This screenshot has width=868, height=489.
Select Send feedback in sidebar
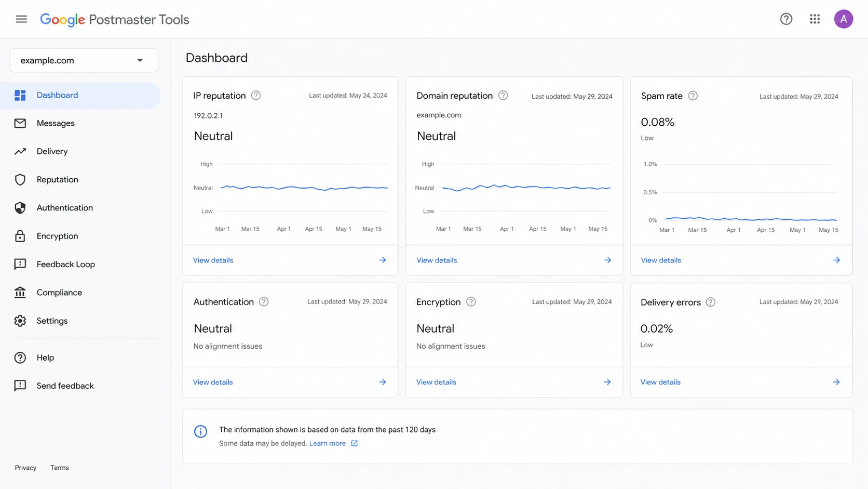click(65, 386)
